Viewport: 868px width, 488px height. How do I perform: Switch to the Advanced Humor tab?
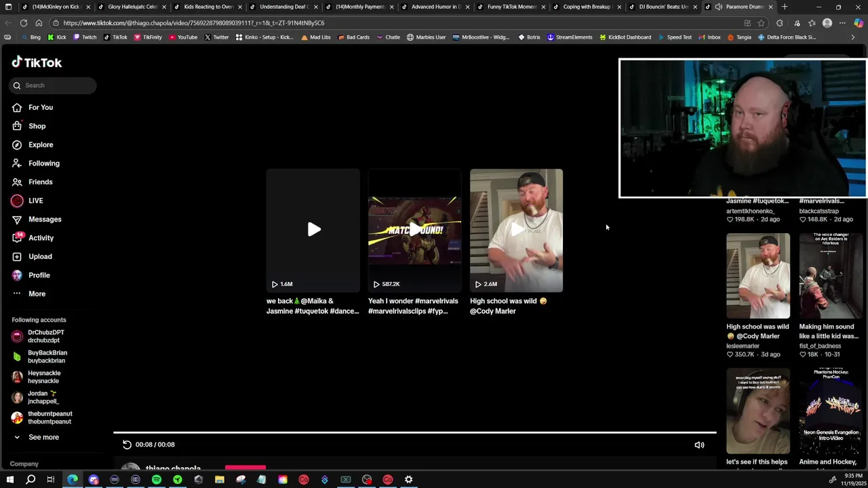(436, 7)
